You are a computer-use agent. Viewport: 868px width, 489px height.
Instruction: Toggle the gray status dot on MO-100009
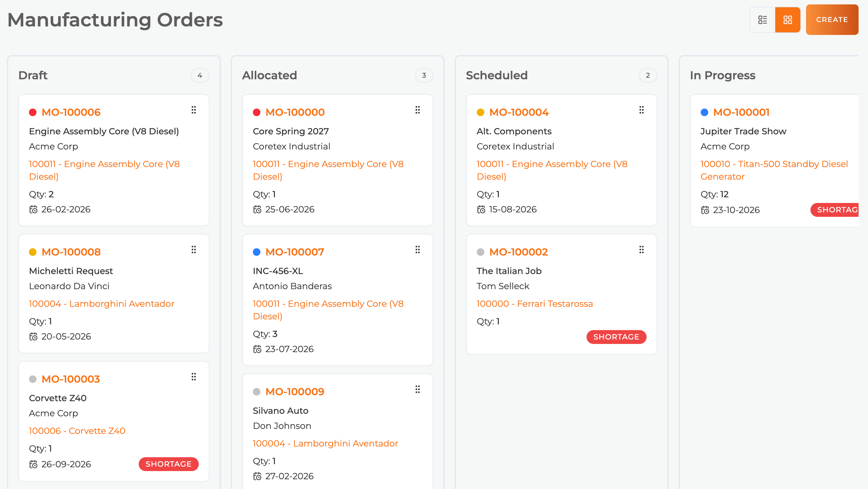point(257,391)
